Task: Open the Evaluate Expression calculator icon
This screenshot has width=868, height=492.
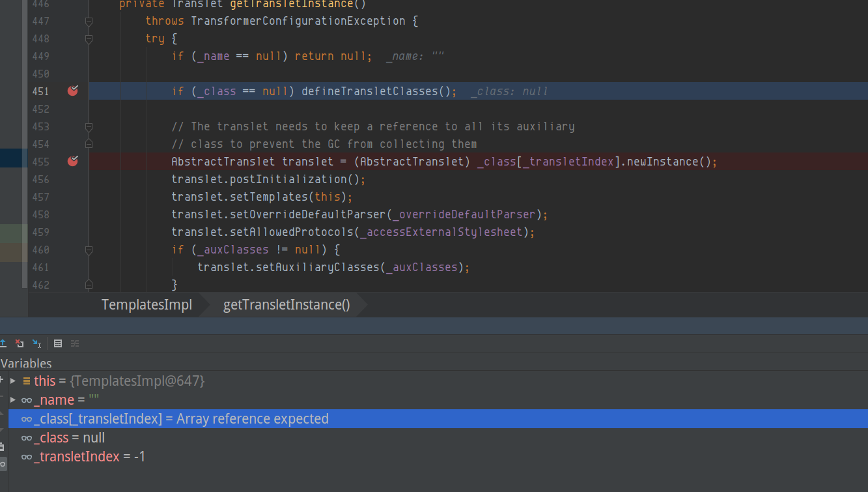Action: tap(58, 343)
